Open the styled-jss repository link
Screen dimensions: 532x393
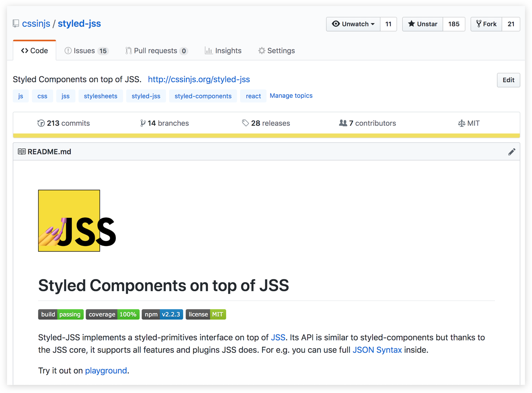point(79,24)
